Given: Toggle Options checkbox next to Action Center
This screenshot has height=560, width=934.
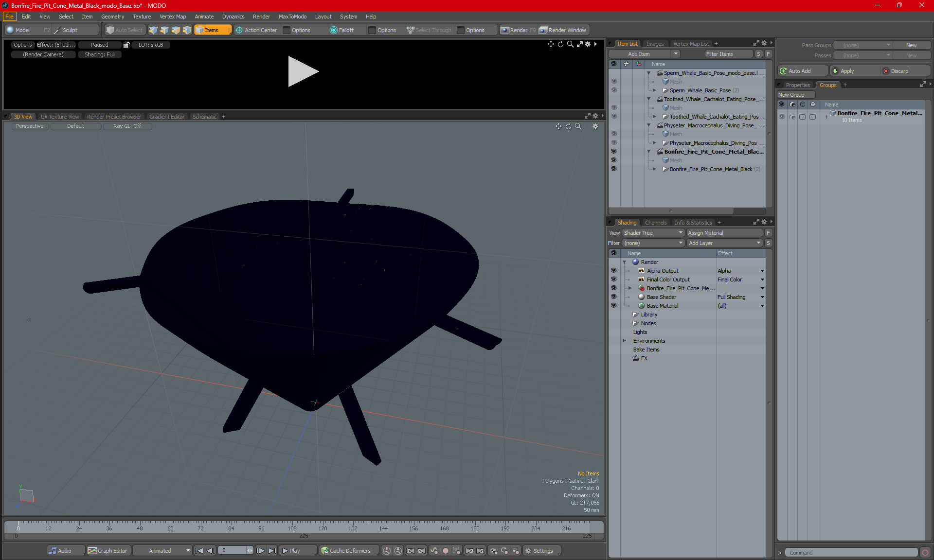Looking at the screenshot, I should click(287, 30).
